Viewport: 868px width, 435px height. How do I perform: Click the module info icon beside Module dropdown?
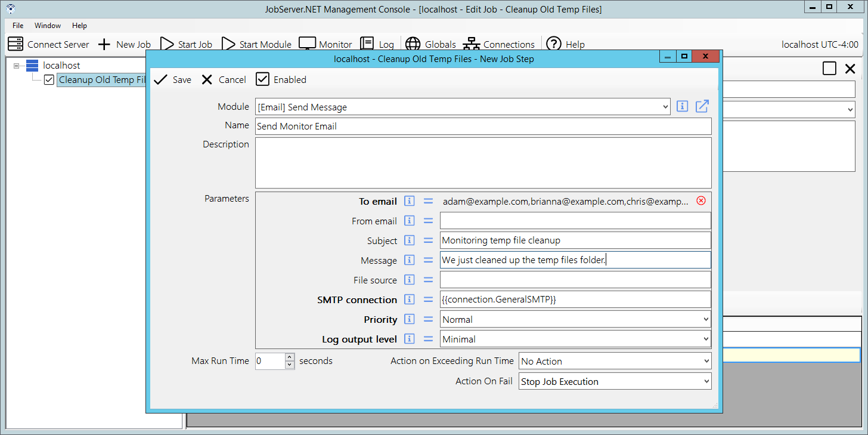click(683, 106)
